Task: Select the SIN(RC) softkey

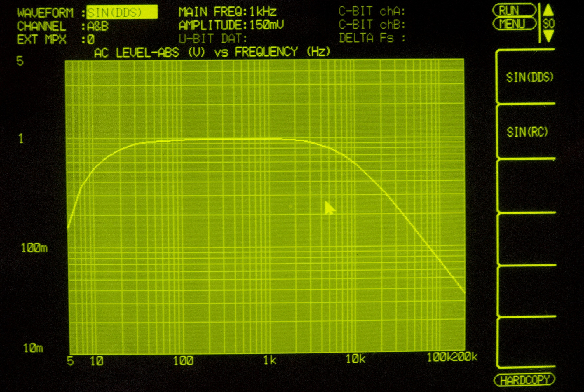Action: pyautogui.click(x=527, y=132)
